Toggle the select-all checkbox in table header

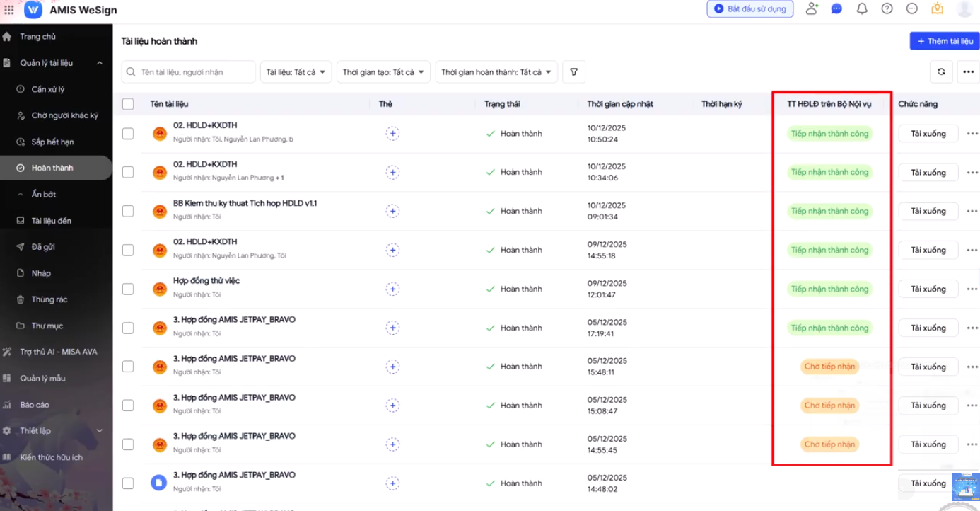pyautogui.click(x=128, y=104)
